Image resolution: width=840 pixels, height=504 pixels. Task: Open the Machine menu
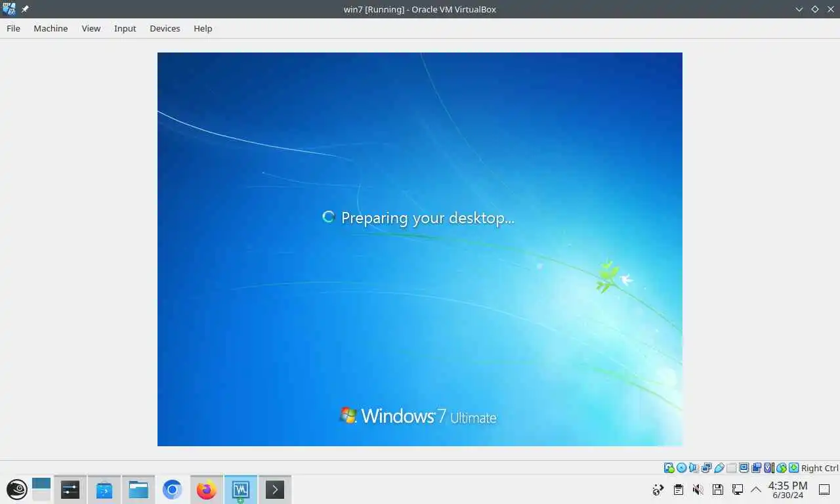click(x=51, y=28)
